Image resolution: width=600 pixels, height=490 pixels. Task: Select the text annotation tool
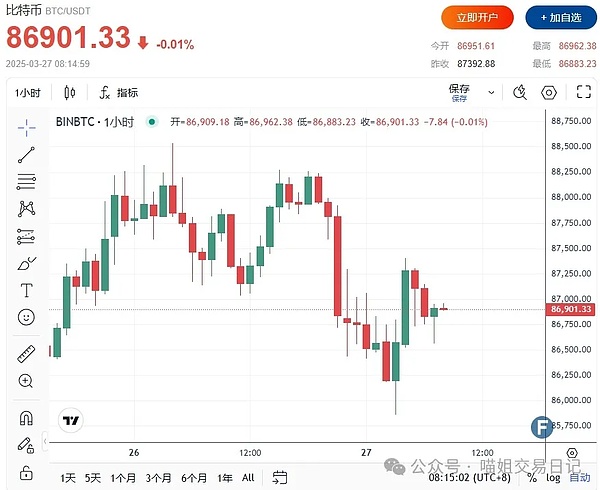pos(26,291)
